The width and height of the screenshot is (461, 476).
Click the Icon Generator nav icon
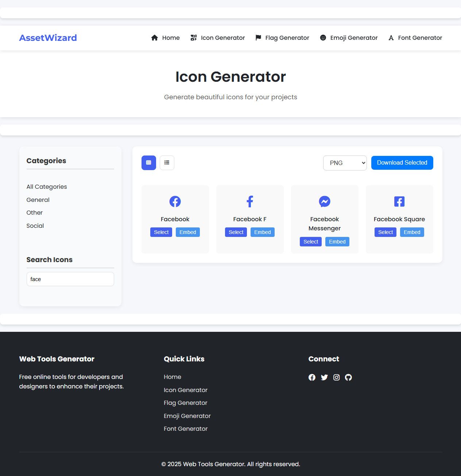(x=194, y=38)
